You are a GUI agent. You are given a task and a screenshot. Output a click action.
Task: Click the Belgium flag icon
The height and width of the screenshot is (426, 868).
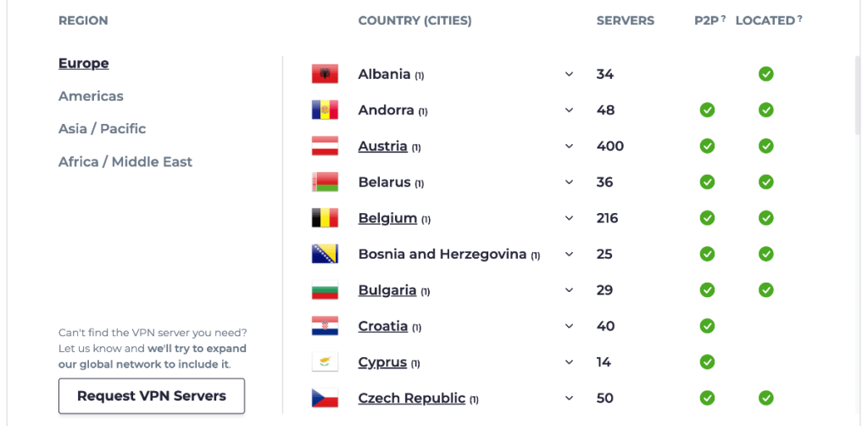point(325,218)
